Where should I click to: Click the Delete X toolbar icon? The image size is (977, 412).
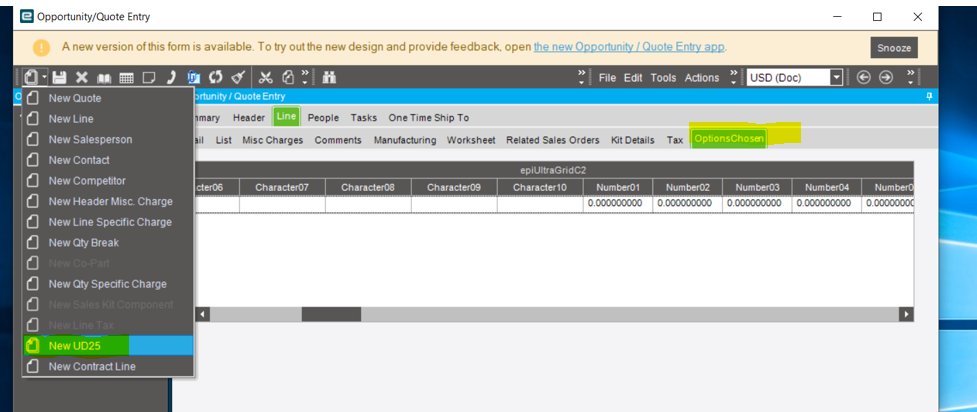(82, 77)
